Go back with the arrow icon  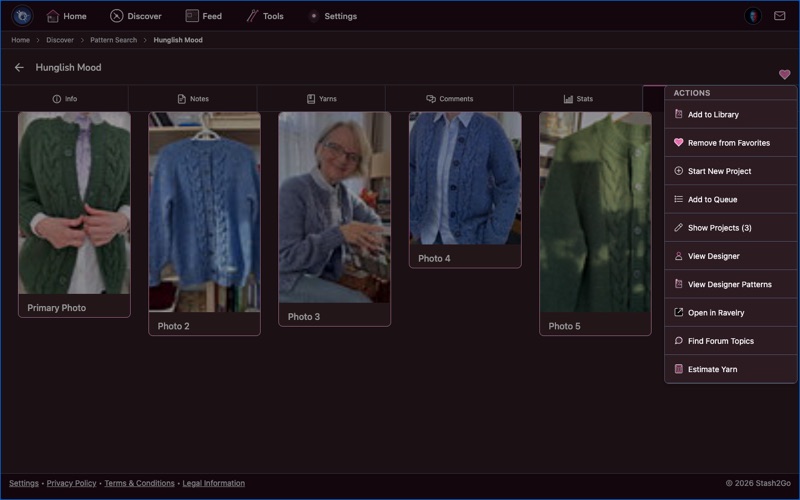pos(19,67)
